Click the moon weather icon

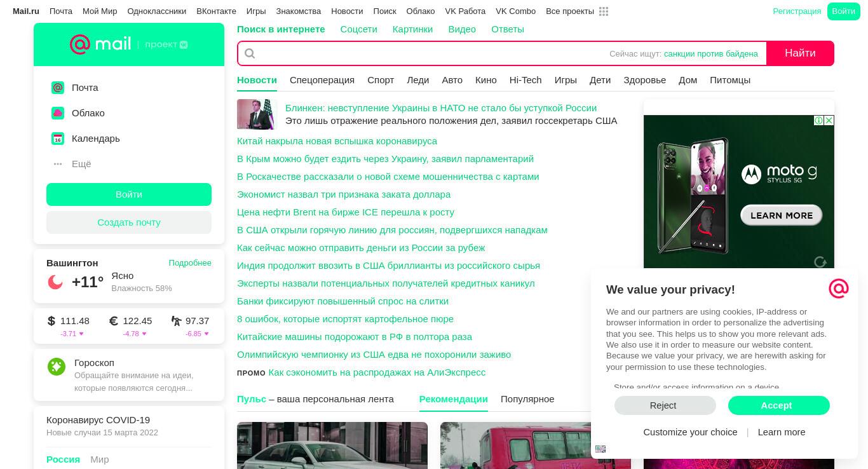pos(55,282)
